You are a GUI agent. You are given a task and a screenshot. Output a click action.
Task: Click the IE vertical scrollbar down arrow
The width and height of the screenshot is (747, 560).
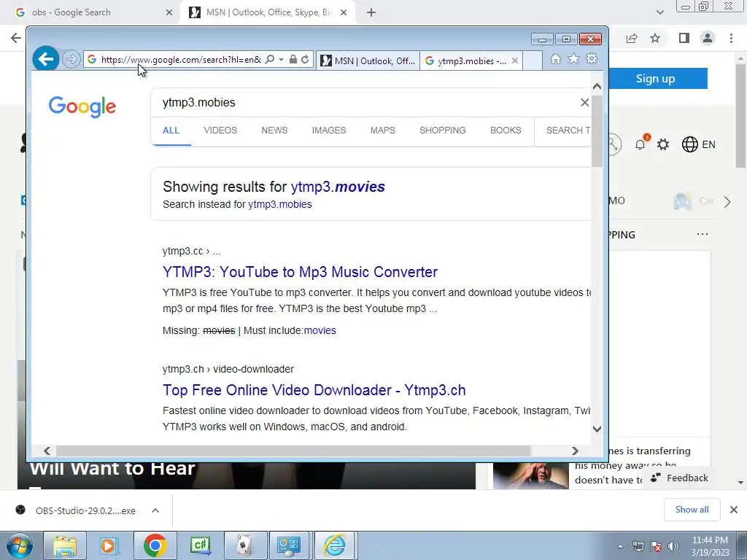(x=597, y=429)
